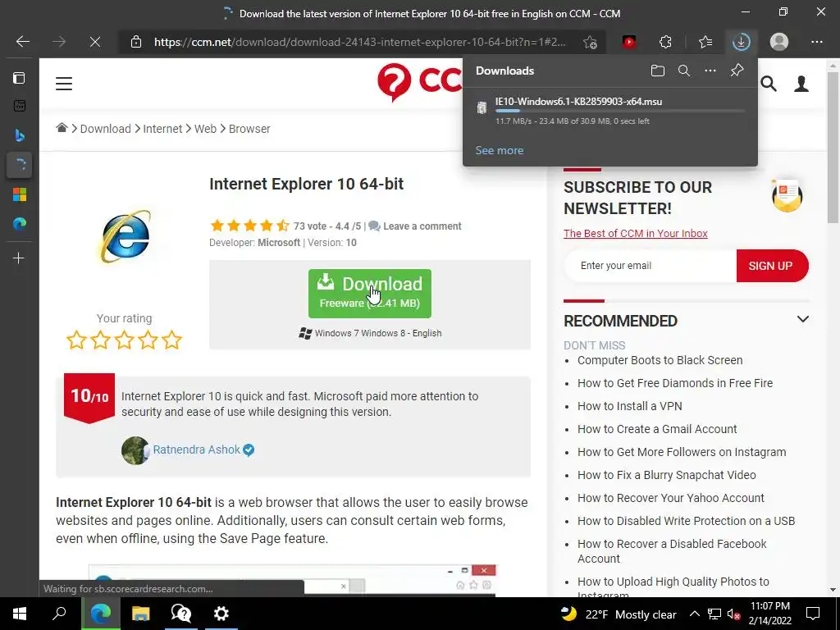Click the SIGN UP button
The height and width of the screenshot is (630, 840).
pyautogui.click(x=772, y=266)
